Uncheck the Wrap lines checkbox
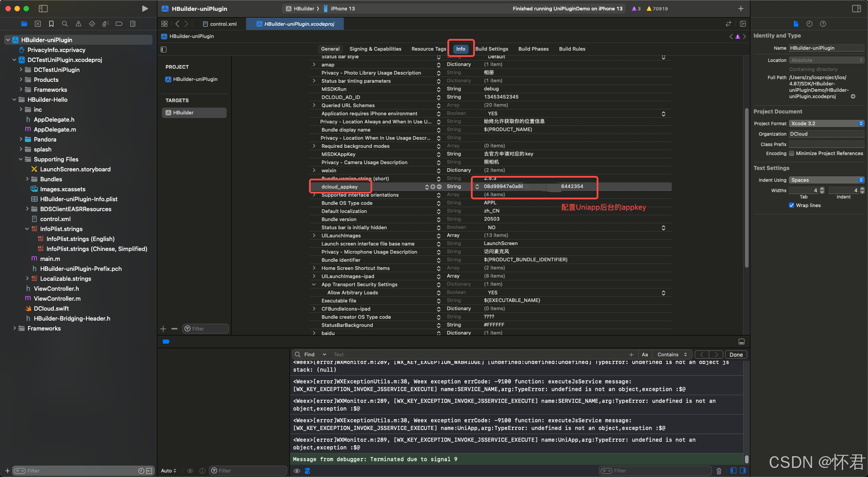868x477 pixels. pos(792,205)
